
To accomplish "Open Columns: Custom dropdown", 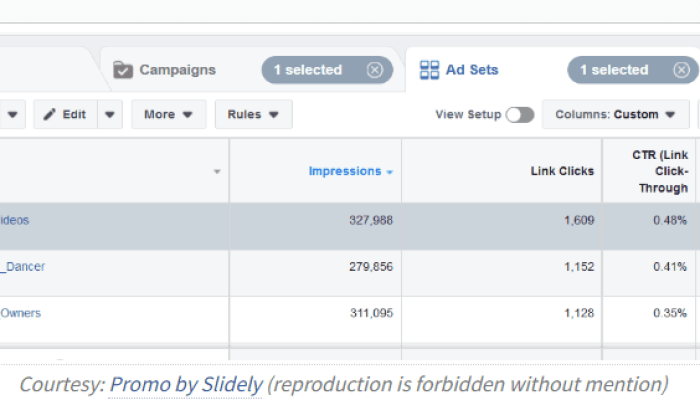I will 615,114.
